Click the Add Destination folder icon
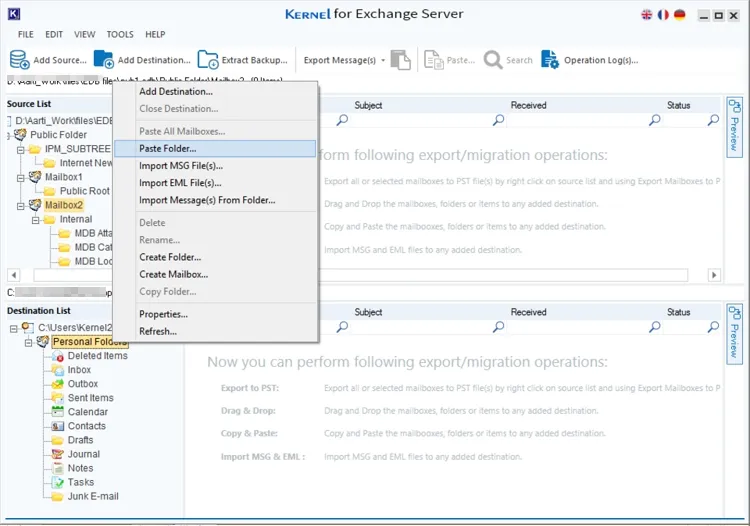 [103, 60]
